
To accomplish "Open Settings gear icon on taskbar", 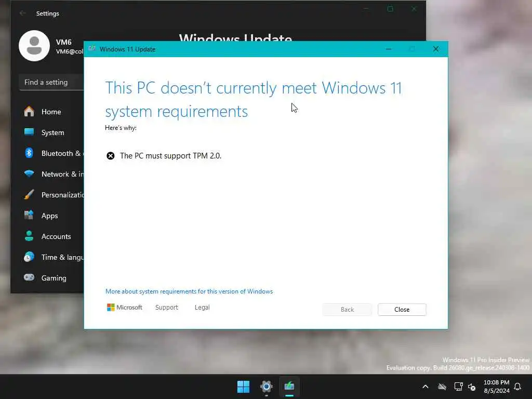I will coord(267,387).
